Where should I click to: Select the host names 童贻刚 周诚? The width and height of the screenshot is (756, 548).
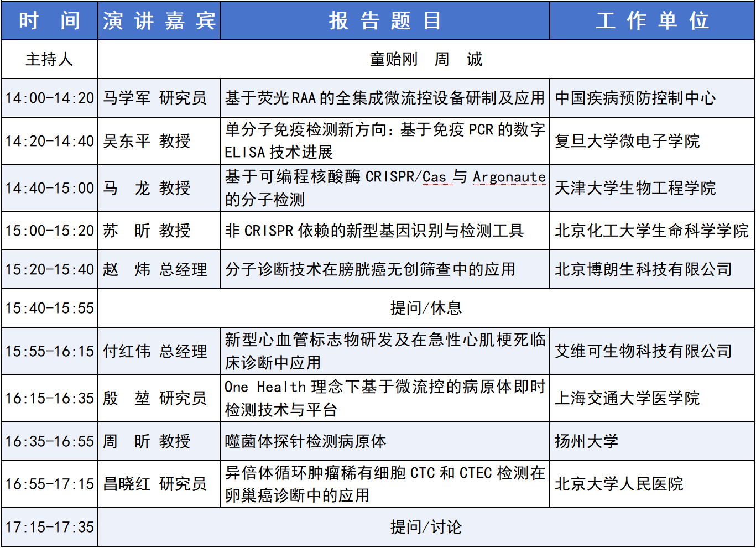[x=426, y=59]
